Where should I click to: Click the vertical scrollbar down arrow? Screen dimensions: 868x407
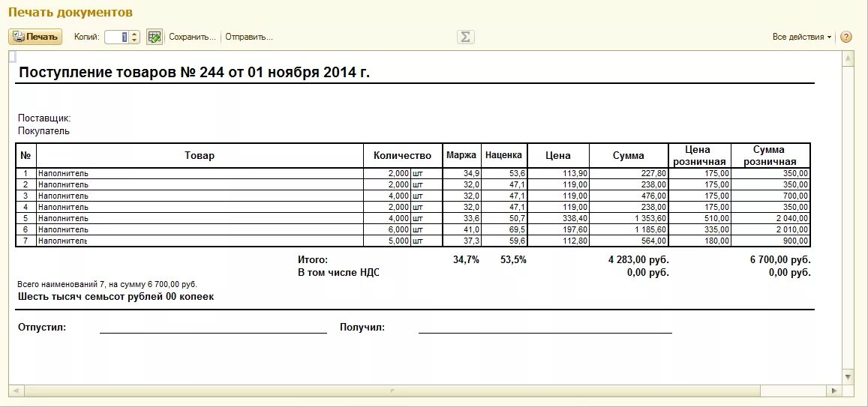point(848,376)
